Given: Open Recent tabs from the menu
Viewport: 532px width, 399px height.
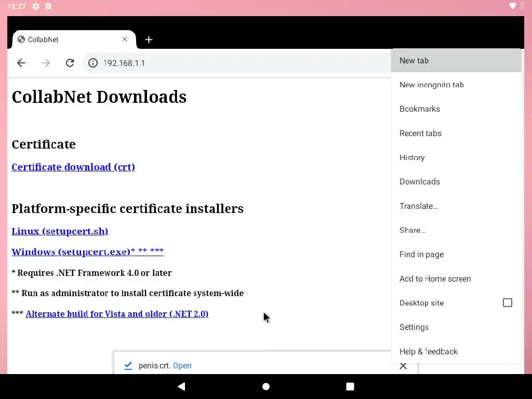Looking at the screenshot, I should pyautogui.click(x=456, y=134).
